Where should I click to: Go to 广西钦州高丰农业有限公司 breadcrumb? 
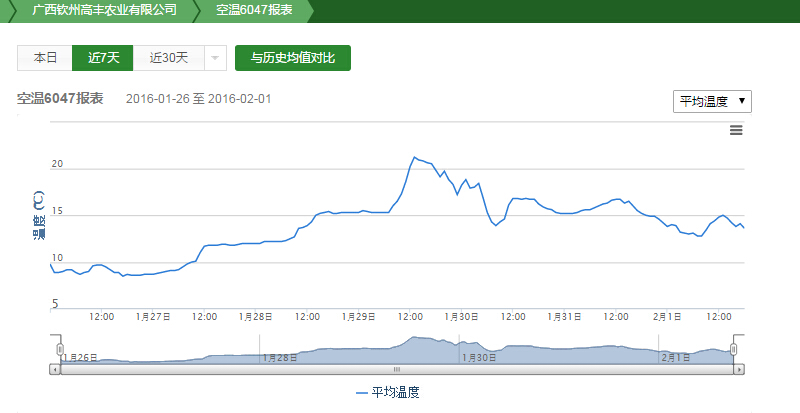pyautogui.click(x=103, y=10)
